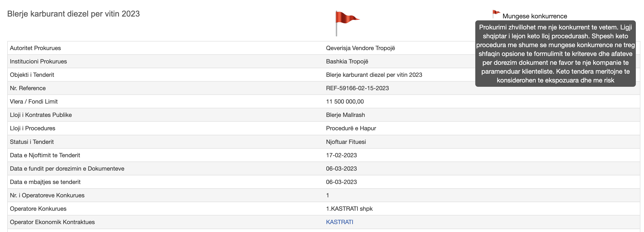The width and height of the screenshot is (644, 232).
Task: Click the announcement date 17-02-2023
Action: click(341, 155)
